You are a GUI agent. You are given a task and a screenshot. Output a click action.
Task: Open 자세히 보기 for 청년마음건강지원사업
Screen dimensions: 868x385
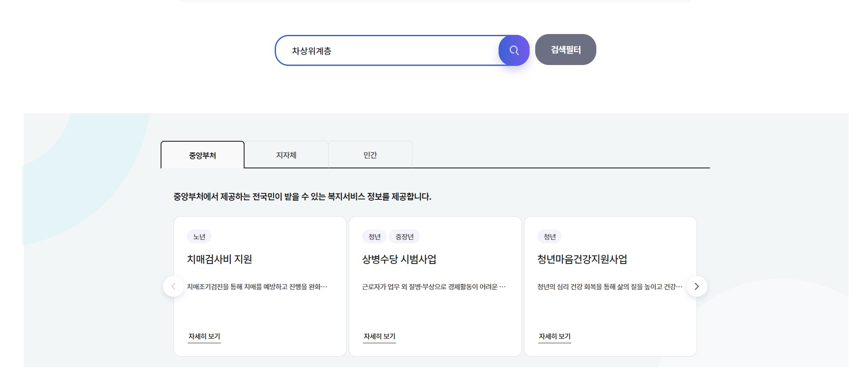point(555,336)
